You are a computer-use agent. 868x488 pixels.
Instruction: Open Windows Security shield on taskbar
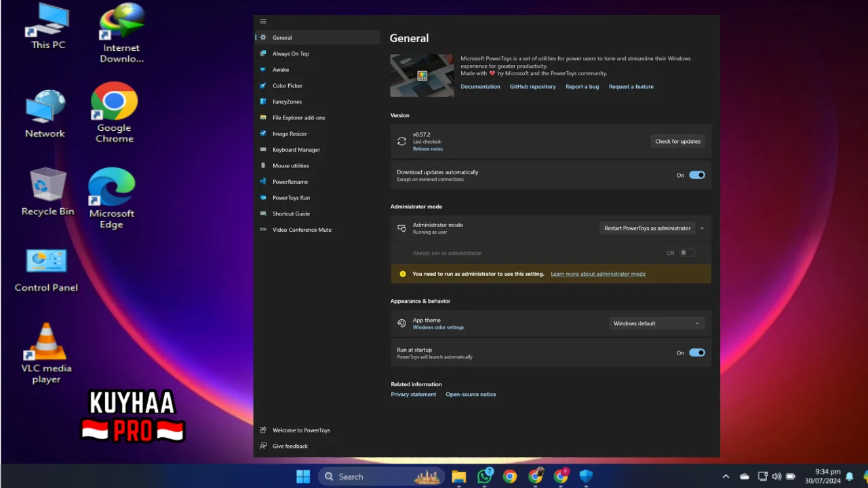(587, 476)
